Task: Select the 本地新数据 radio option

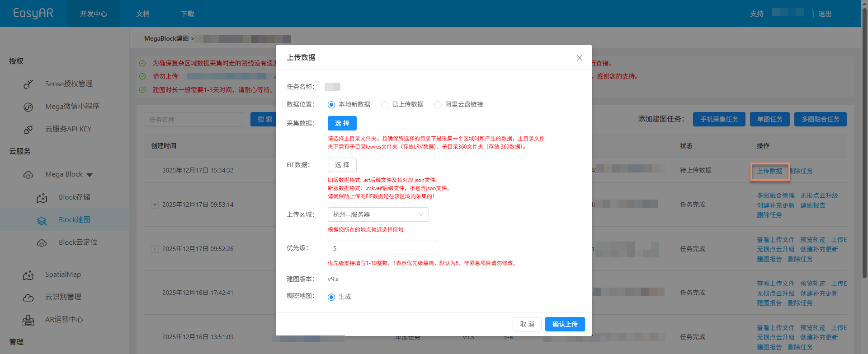Action: [331, 105]
